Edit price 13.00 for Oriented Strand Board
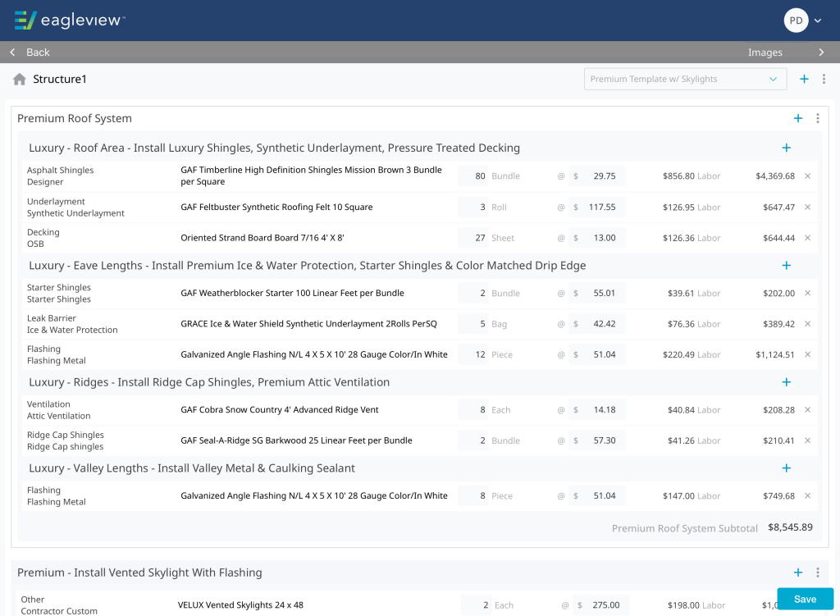This screenshot has width=840, height=616. click(x=597, y=238)
